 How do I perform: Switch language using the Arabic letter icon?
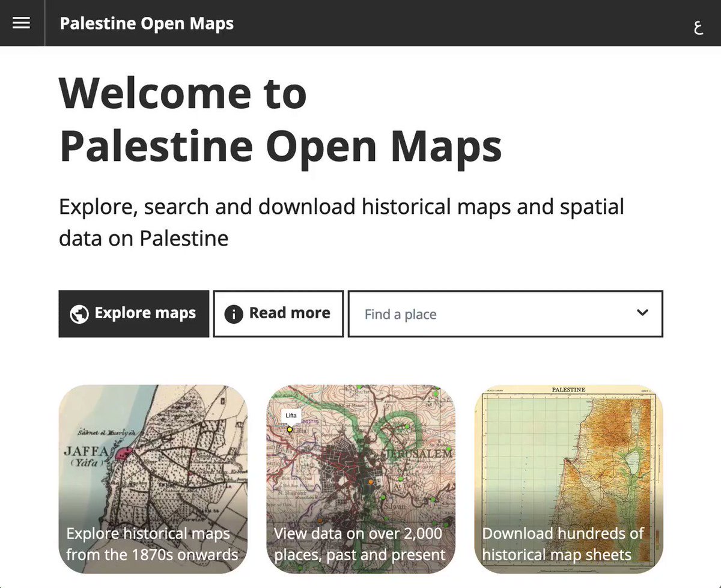698,26
